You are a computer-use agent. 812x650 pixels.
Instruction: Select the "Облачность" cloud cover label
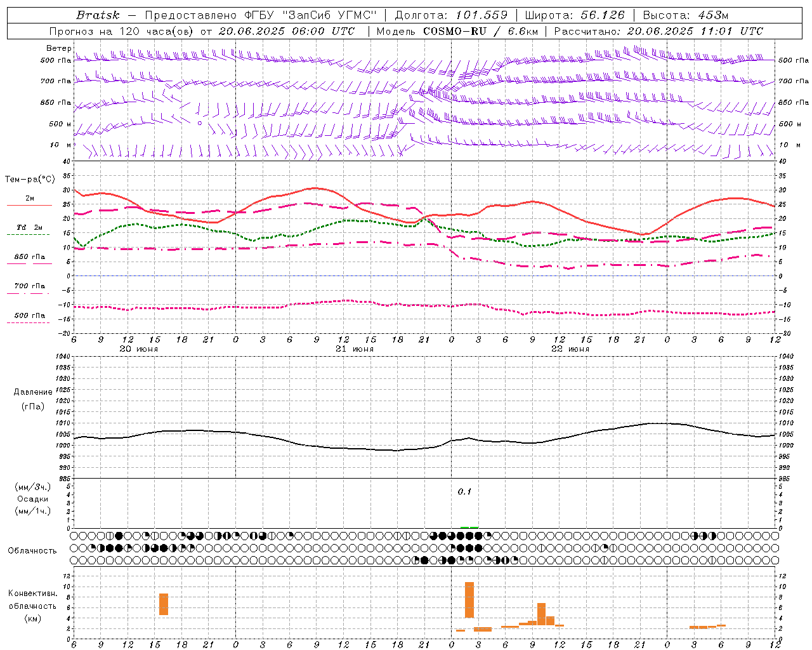point(32,551)
